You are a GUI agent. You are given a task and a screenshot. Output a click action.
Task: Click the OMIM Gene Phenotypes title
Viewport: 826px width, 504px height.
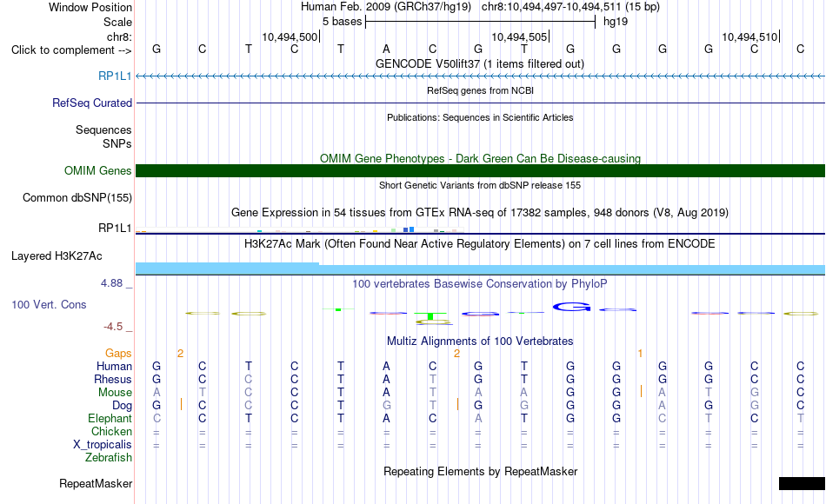[x=480, y=158]
